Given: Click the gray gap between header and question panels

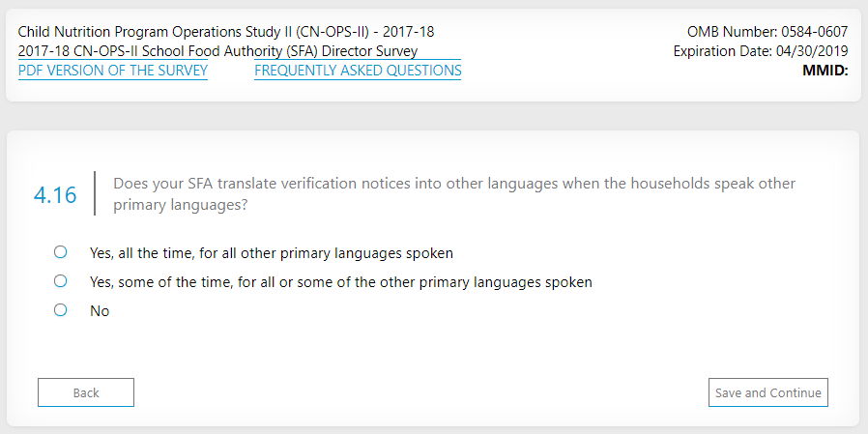Looking at the screenshot, I should 433,116.
